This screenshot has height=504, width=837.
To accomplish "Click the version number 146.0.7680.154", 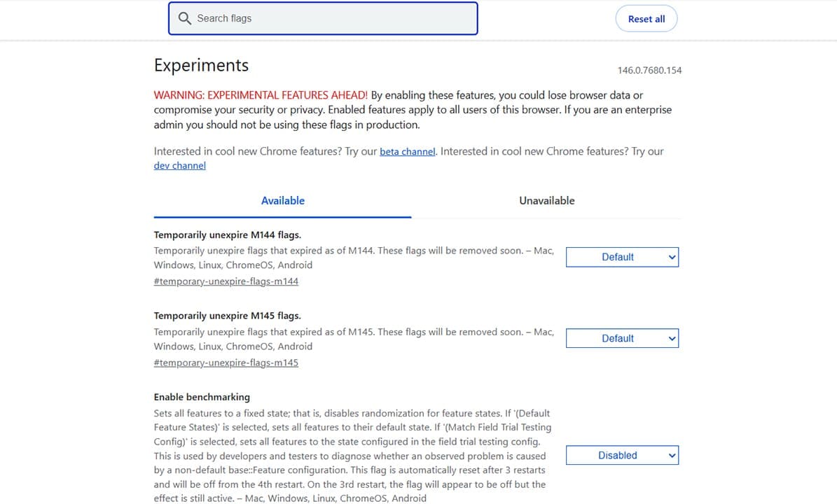I will click(x=649, y=71).
